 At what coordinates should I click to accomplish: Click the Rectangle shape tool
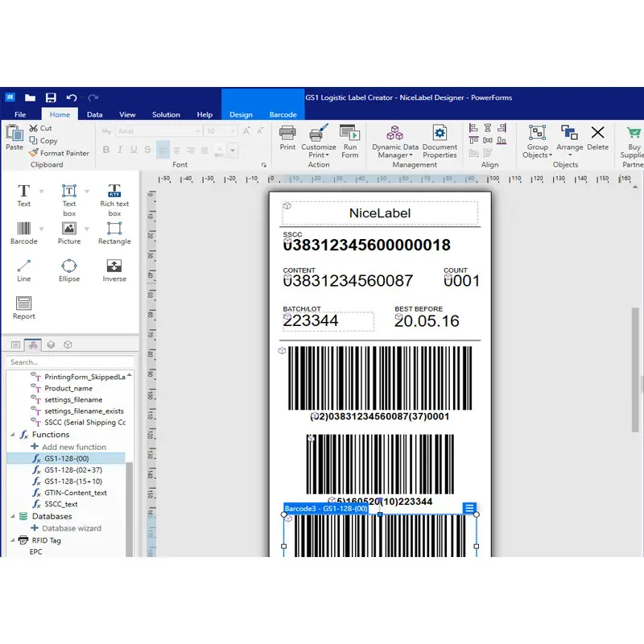click(x=114, y=233)
